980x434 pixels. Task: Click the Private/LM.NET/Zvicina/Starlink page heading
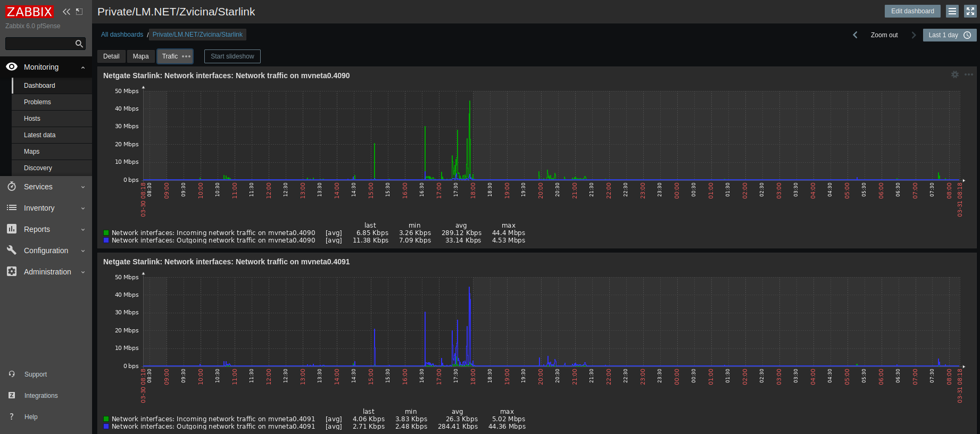click(x=176, y=12)
